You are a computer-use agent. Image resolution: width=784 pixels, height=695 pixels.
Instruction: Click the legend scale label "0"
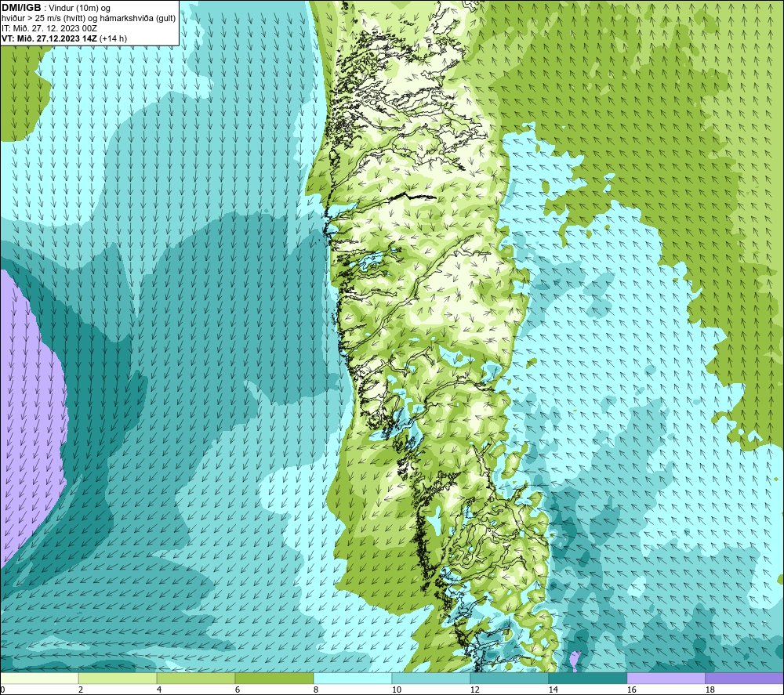point(2,690)
